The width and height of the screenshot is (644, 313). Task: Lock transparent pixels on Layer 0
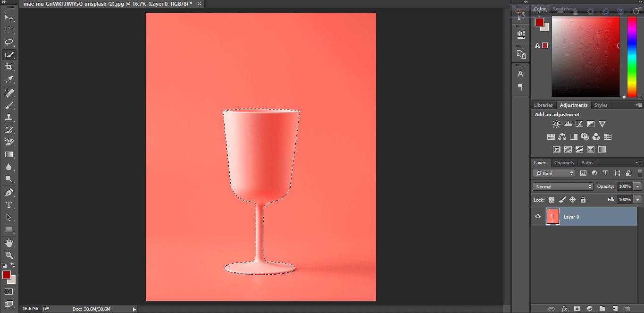click(x=551, y=200)
